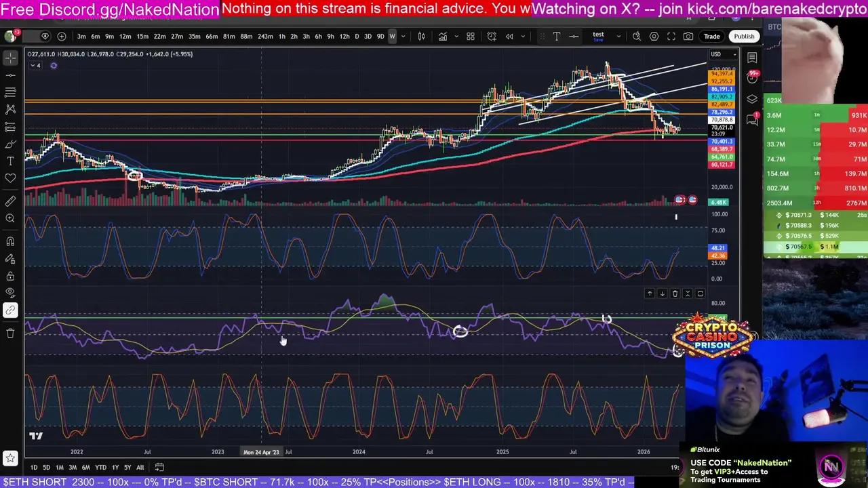The height and width of the screenshot is (488, 868).
Task: Open alerts panel showing 99+ badge
Action: point(752,78)
